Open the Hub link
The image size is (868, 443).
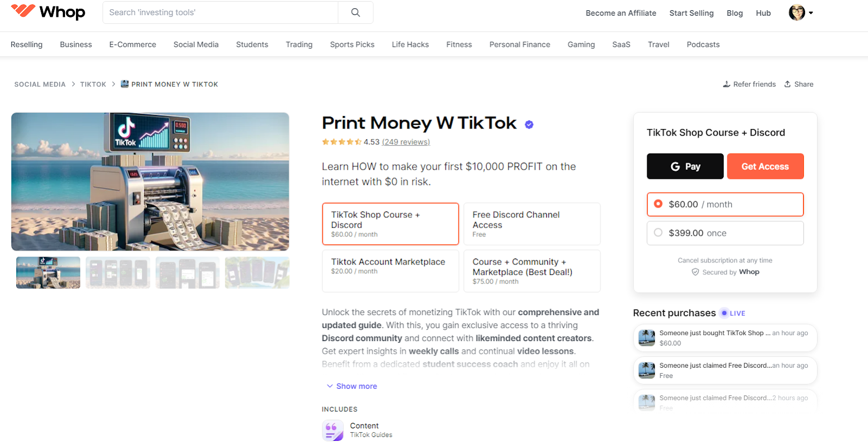tap(763, 13)
